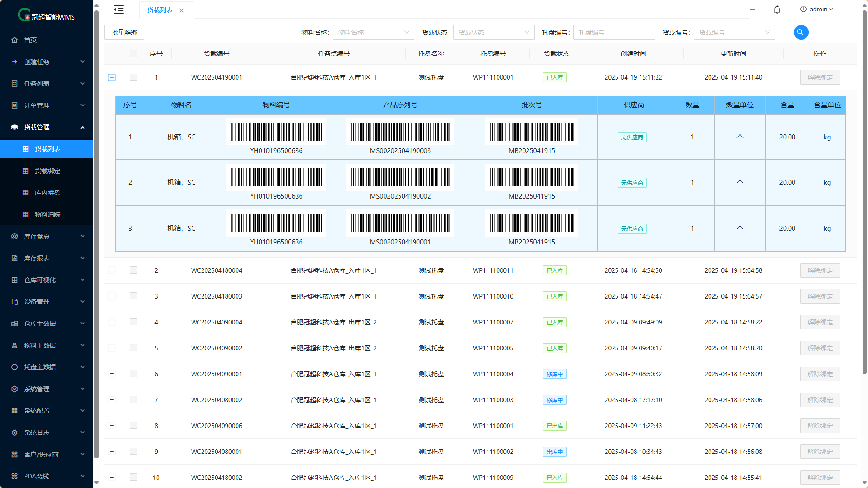Image resolution: width=868 pixels, height=488 pixels.
Task: Click the icon beside 仓库可视化
Action: click(15, 280)
